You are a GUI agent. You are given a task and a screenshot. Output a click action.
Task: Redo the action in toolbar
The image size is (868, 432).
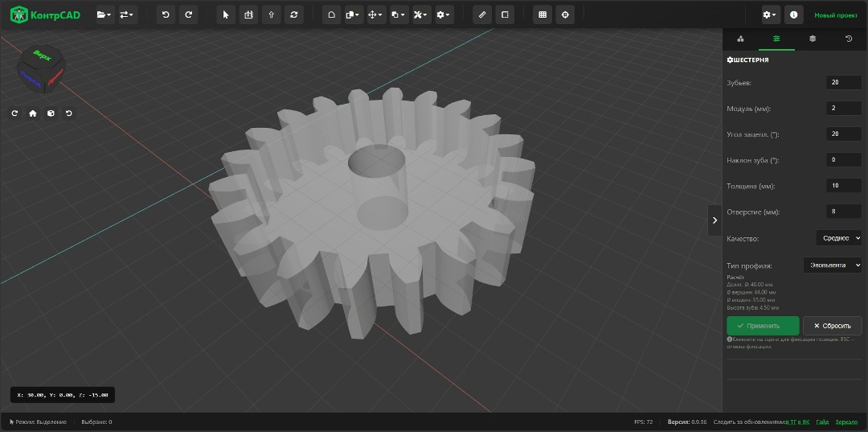188,15
